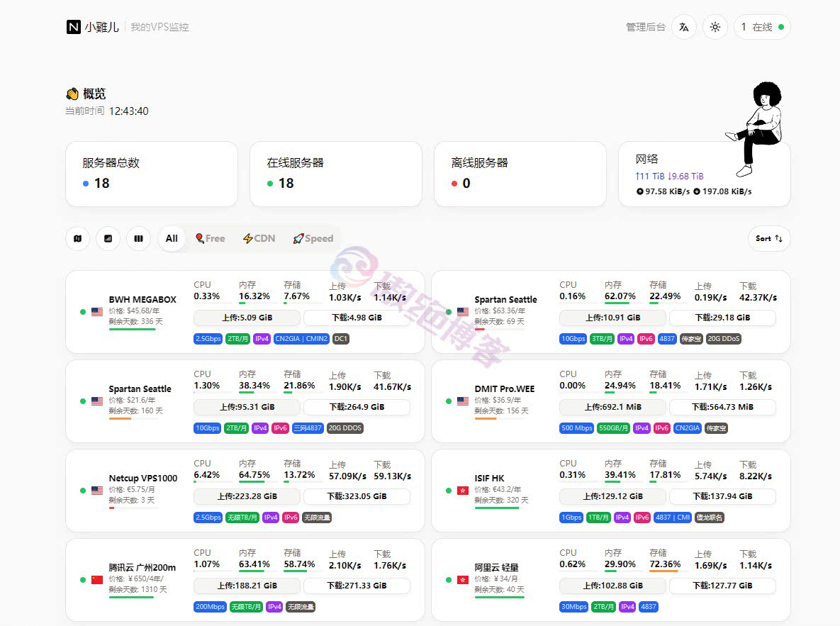Switch to the column layout icon

tap(138, 239)
